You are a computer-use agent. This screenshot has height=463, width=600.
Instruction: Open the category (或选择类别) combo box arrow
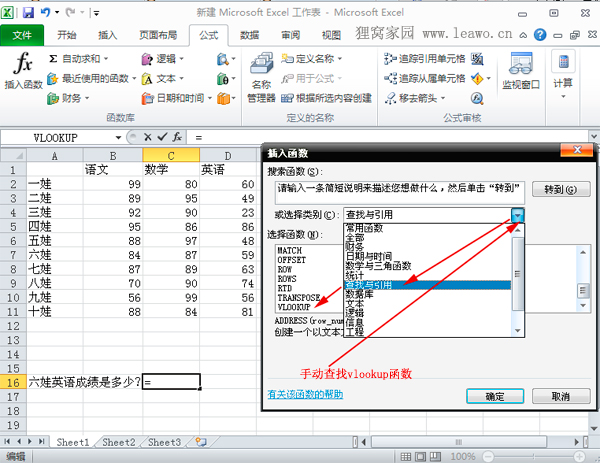[517, 215]
